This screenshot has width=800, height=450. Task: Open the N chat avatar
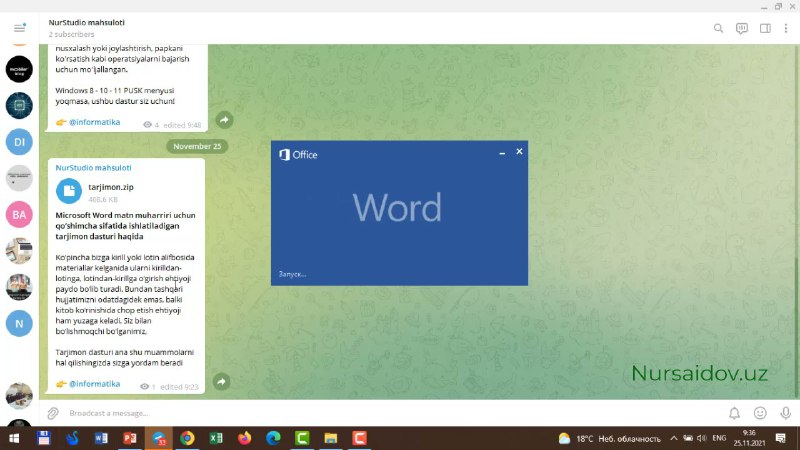click(x=19, y=323)
